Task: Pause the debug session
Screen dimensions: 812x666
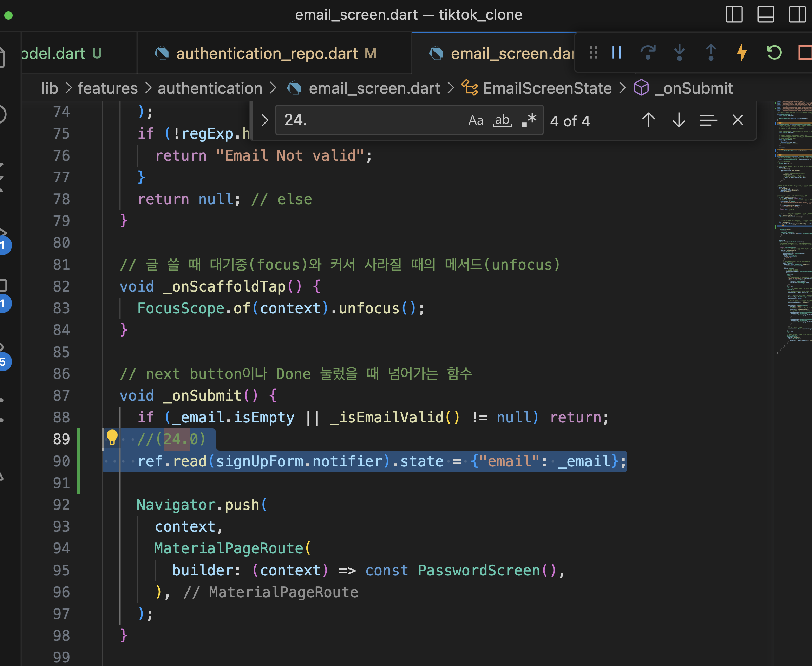Action: 616,53
